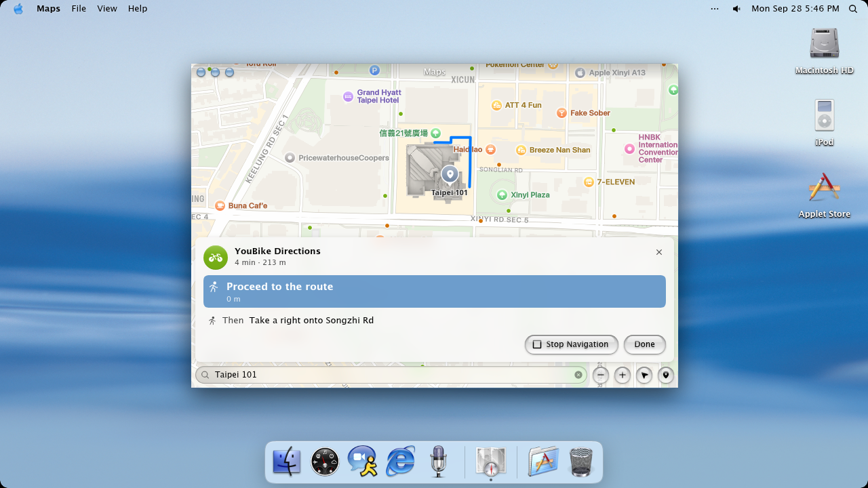Open Finder from the dock
This screenshot has width=868, height=488.
(x=286, y=462)
